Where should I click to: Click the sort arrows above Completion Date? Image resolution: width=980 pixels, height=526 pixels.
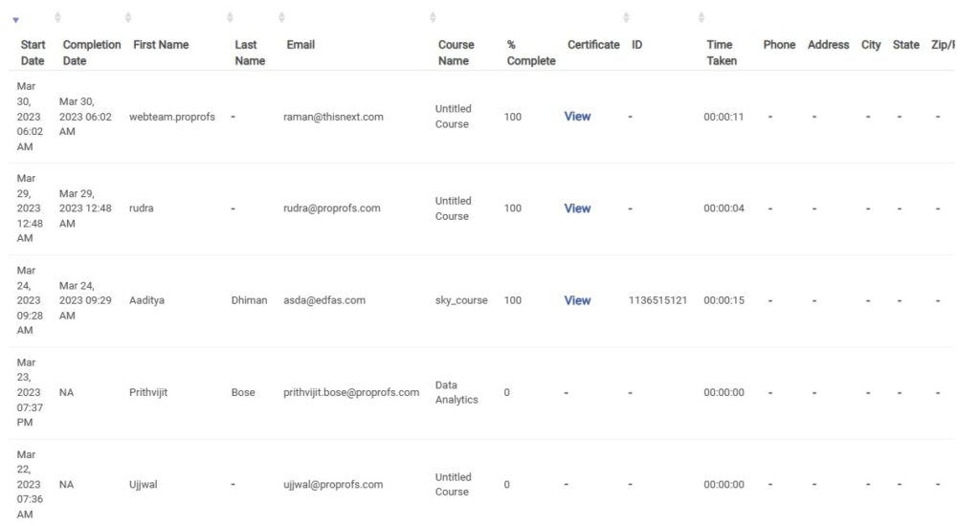57,17
